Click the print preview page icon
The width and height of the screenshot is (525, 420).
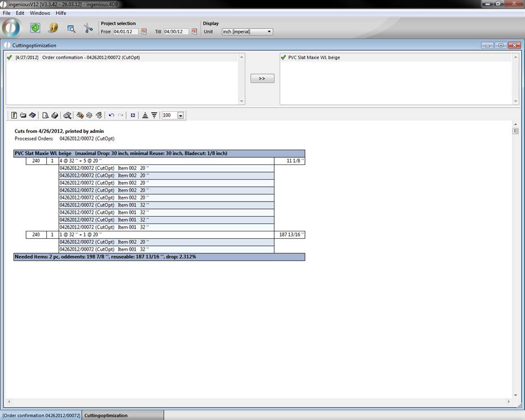click(46, 115)
